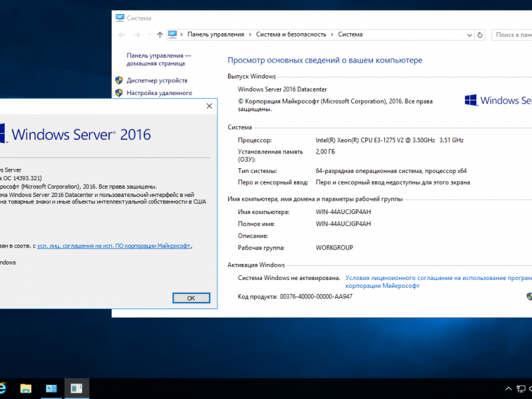Open File Explorer from taskbar
The height and width of the screenshot is (399, 532).
tap(26, 388)
